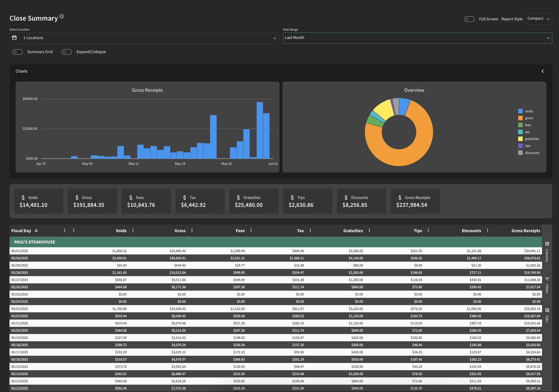
Task: Open the Select Location dropdown
Action: 144,38
